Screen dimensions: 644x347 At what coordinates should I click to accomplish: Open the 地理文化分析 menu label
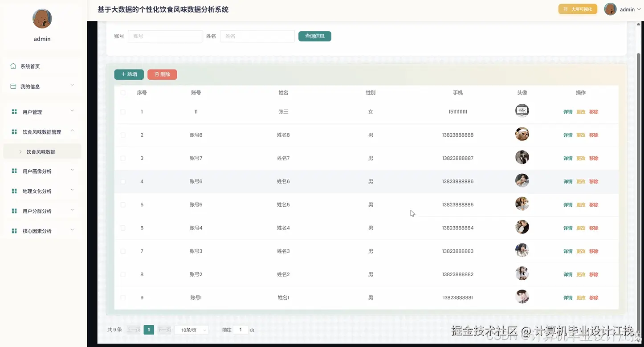click(37, 192)
